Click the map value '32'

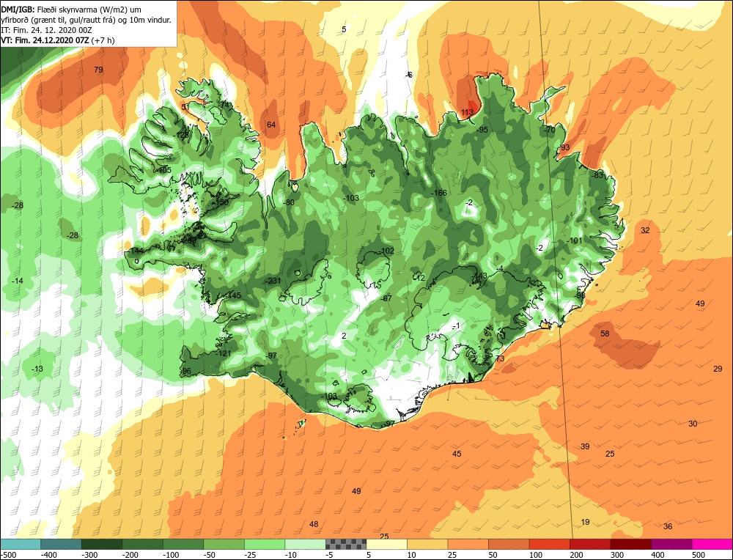tap(645, 230)
